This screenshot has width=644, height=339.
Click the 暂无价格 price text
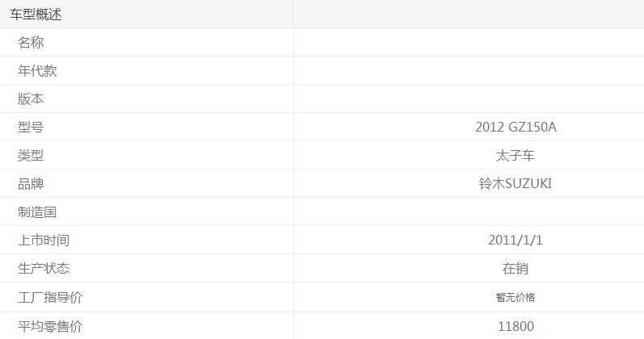(516, 298)
